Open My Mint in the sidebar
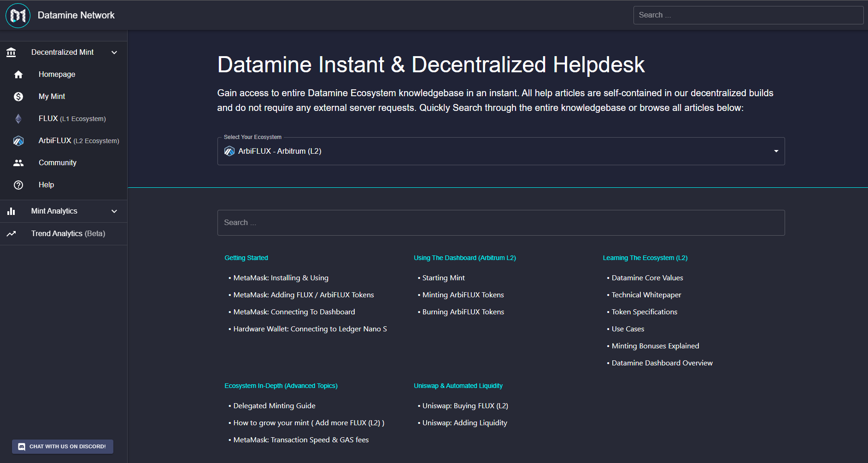868x463 pixels. click(x=64, y=97)
